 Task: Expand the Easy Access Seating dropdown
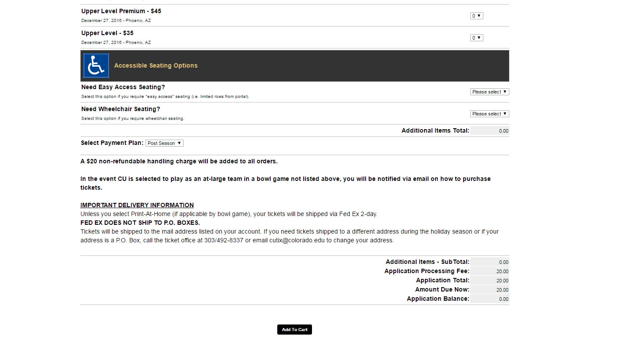pos(489,92)
